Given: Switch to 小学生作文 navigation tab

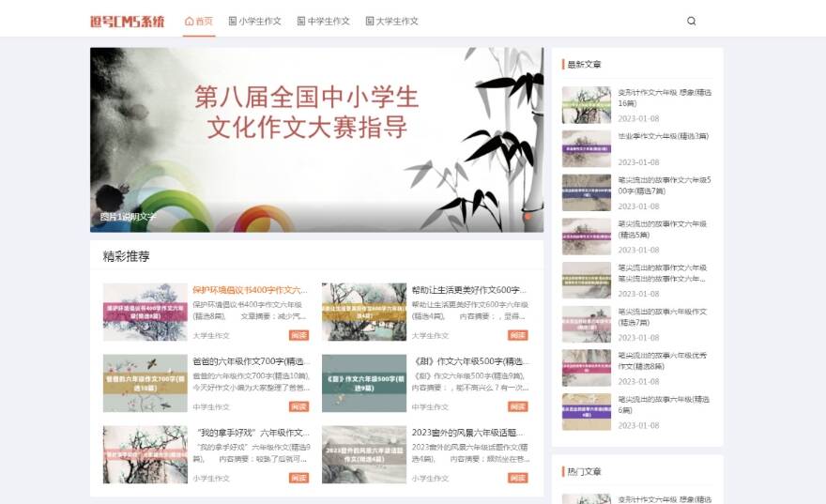Looking at the screenshot, I should [257, 21].
